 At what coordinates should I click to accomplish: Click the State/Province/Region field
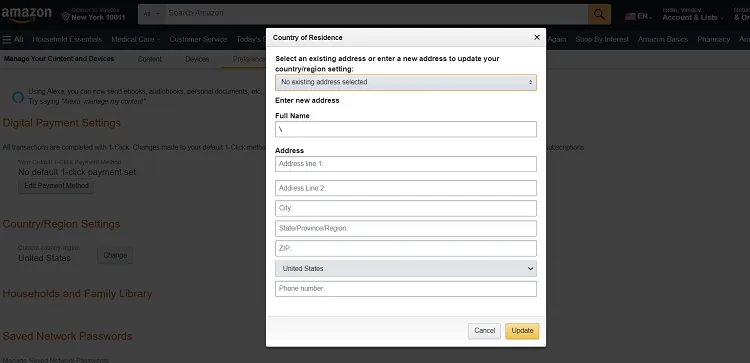[x=406, y=229]
